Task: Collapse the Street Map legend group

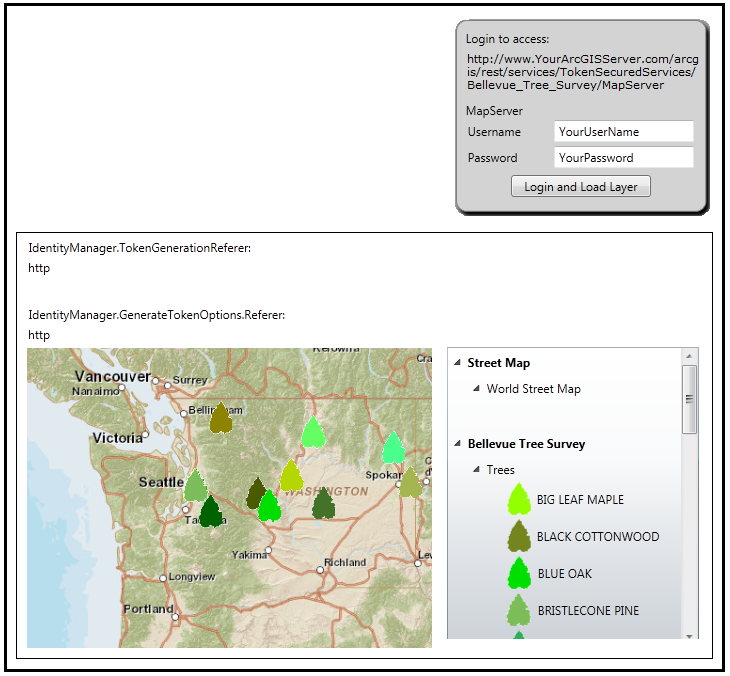Action: (458, 362)
